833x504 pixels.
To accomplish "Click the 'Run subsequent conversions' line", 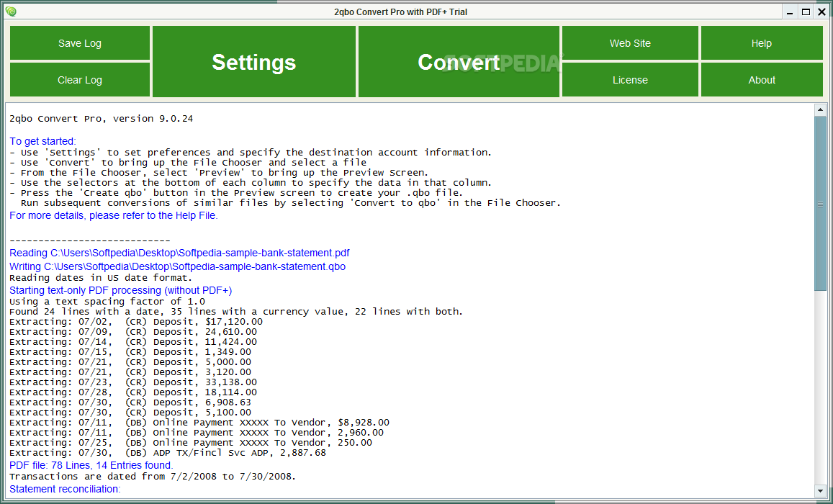I will point(291,203).
